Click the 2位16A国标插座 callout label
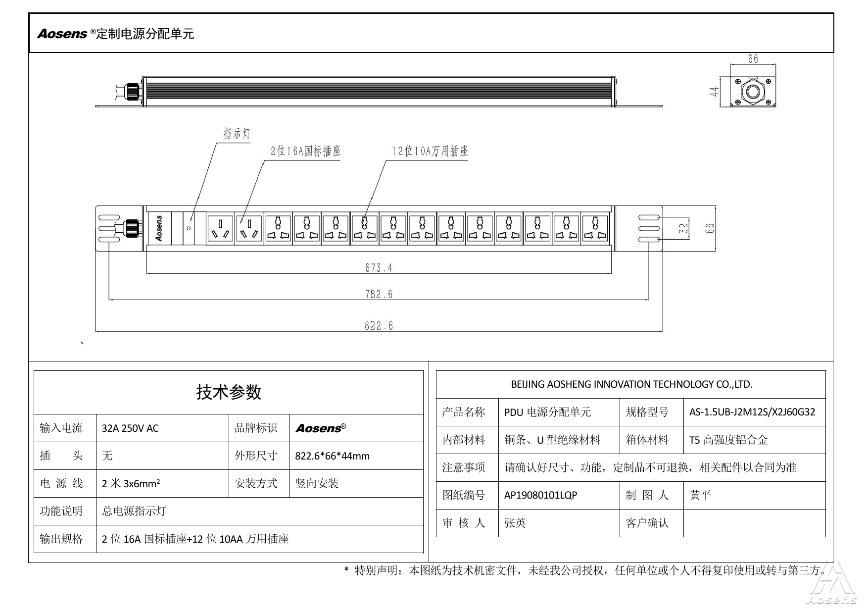Screen dimensions: 868x614 305,151
